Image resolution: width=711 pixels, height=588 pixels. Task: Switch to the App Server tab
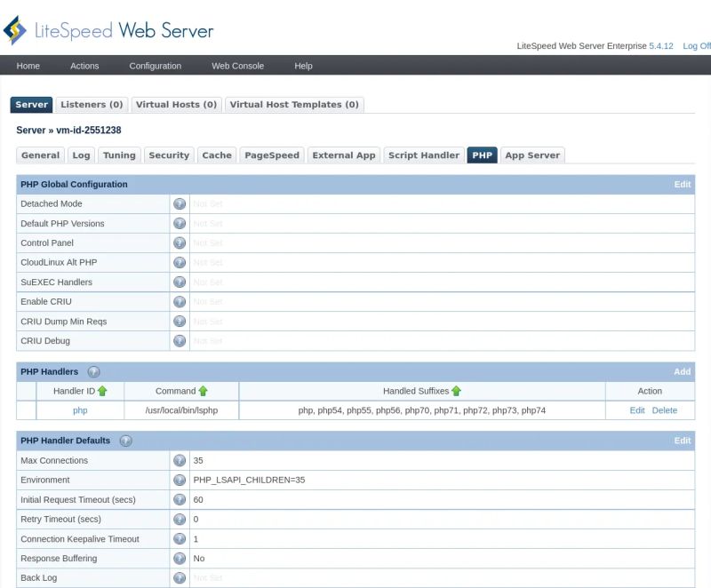point(532,155)
